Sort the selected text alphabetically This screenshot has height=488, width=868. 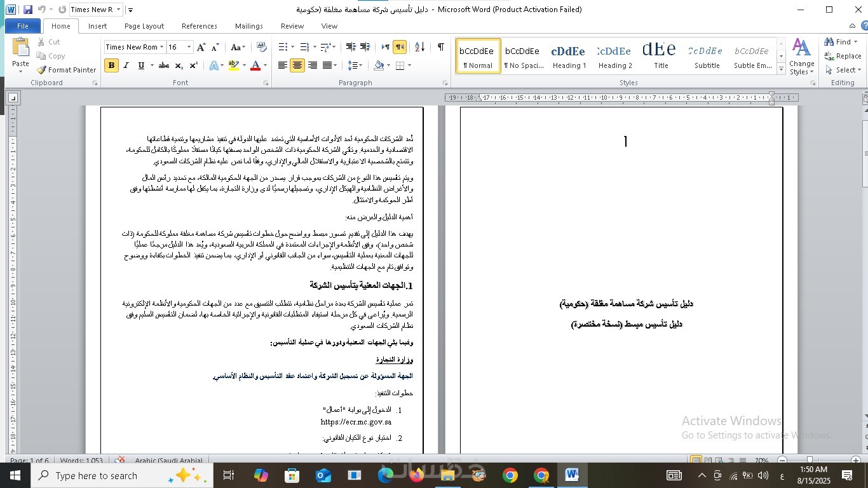420,47
